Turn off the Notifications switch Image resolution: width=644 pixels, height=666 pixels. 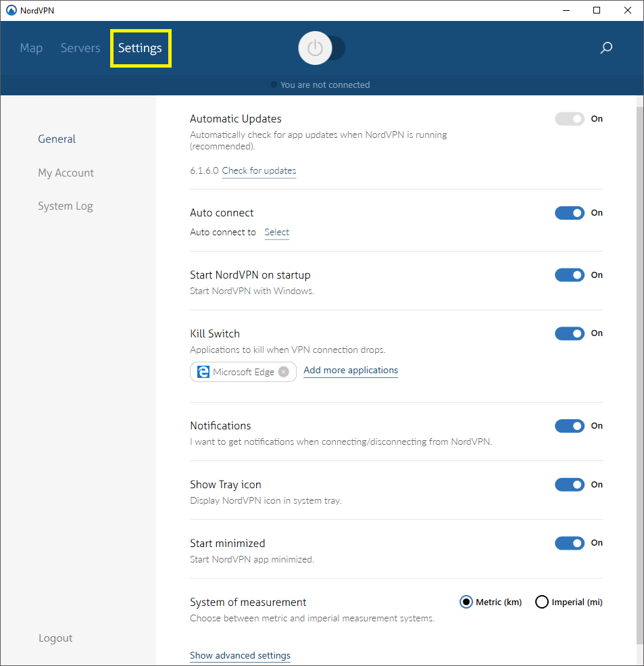pyautogui.click(x=570, y=426)
